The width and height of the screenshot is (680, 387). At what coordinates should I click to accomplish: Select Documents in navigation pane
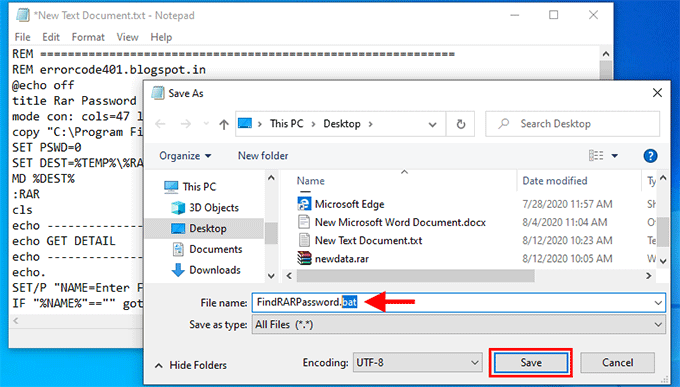point(216,249)
